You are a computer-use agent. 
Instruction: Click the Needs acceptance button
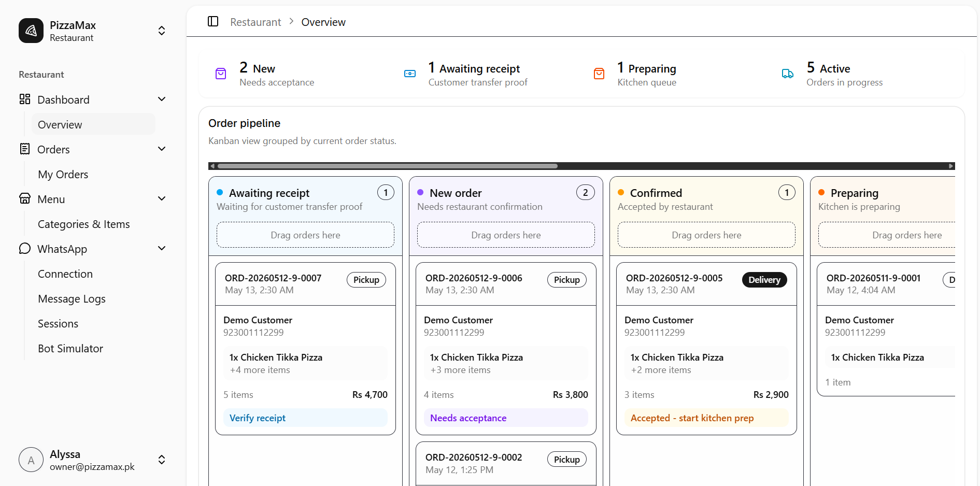click(506, 418)
